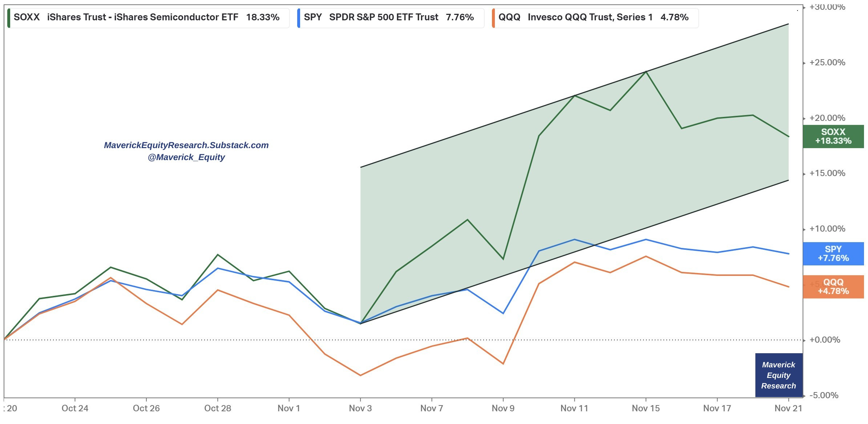The image size is (868, 424).
Task: Click the +30.00% axis label
Action: [x=827, y=7]
